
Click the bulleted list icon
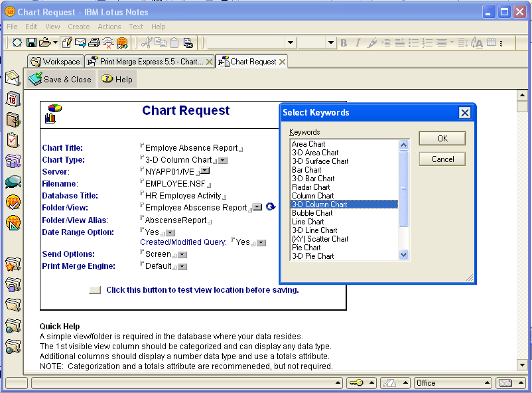point(413,42)
